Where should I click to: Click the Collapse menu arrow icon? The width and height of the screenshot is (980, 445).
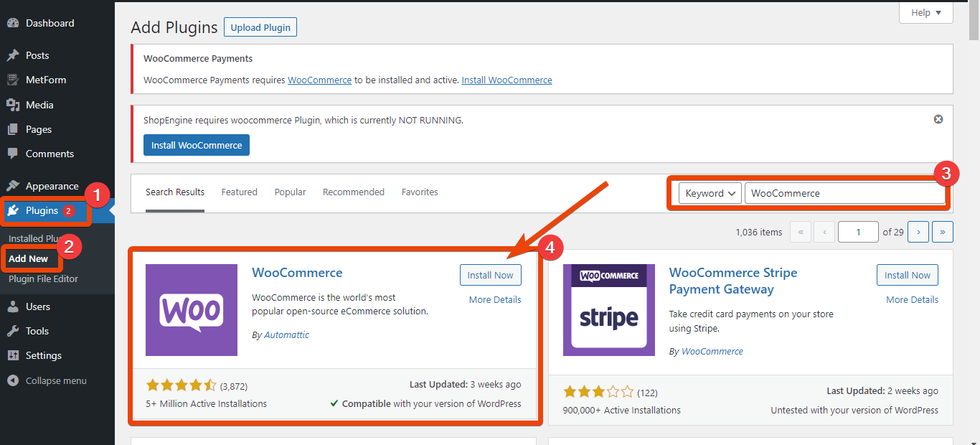(x=13, y=380)
